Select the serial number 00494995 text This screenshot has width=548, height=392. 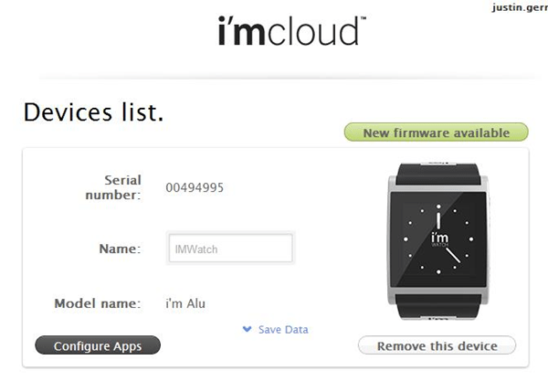click(195, 188)
